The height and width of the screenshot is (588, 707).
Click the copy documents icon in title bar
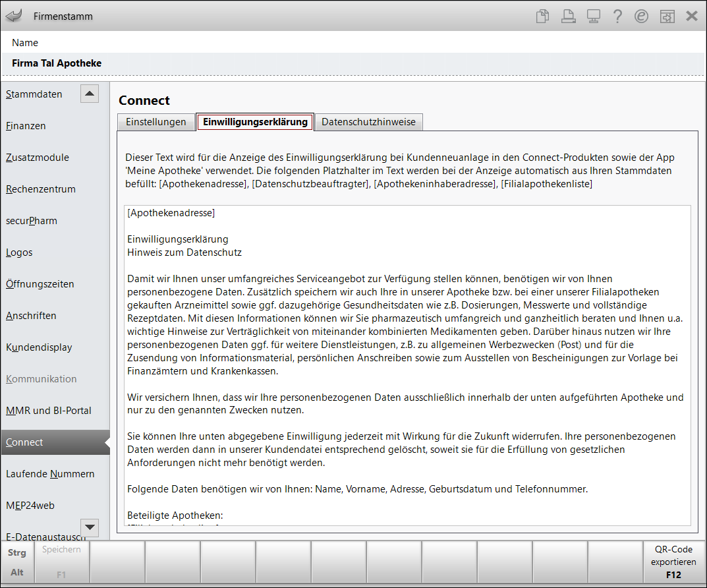coord(542,16)
